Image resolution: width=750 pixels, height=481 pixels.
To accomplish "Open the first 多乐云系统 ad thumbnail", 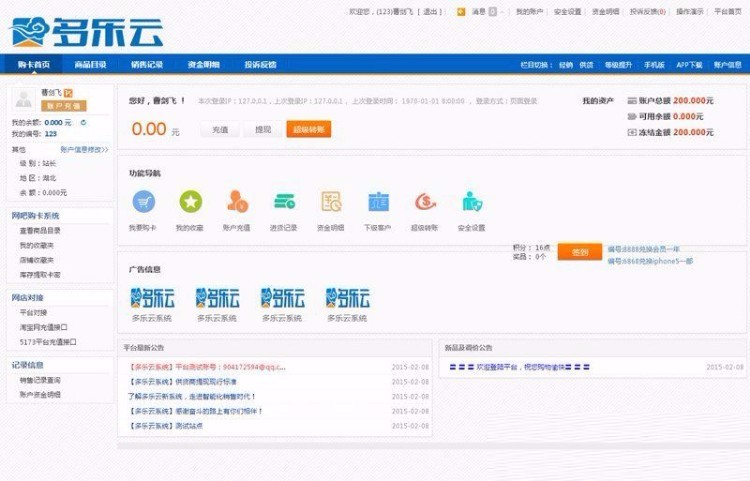I will (152, 298).
